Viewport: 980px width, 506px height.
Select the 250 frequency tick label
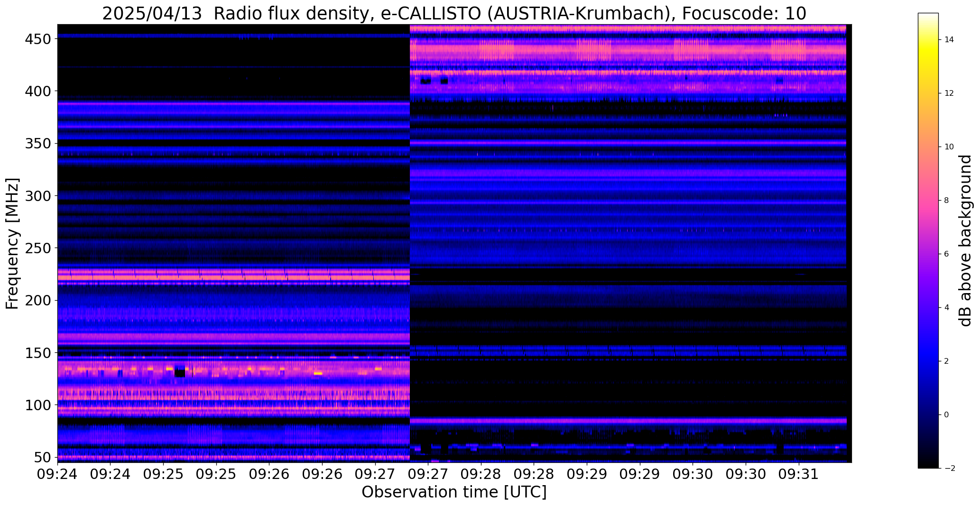click(x=37, y=248)
